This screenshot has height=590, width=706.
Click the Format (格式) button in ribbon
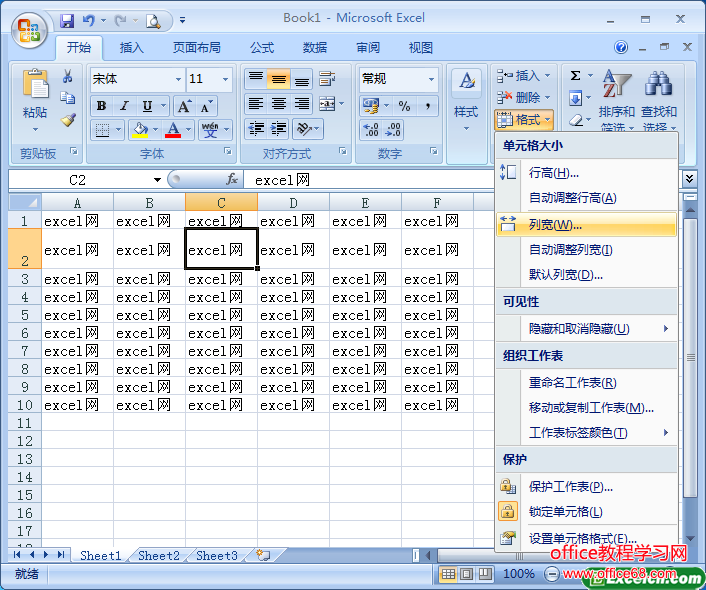(x=523, y=120)
